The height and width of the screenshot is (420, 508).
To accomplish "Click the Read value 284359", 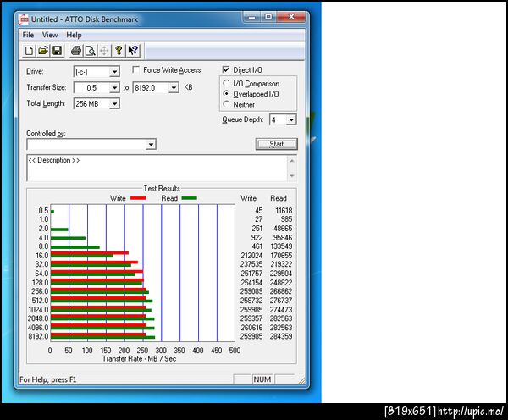I will (281, 336).
